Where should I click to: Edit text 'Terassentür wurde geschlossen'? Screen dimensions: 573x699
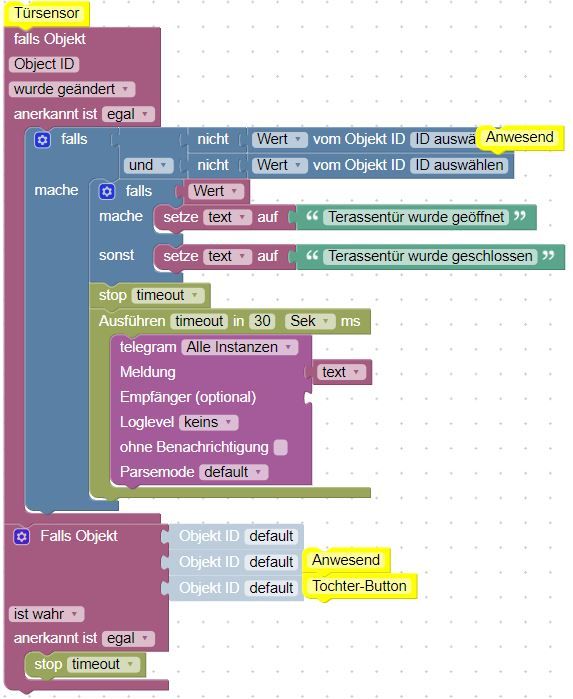pos(430,256)
